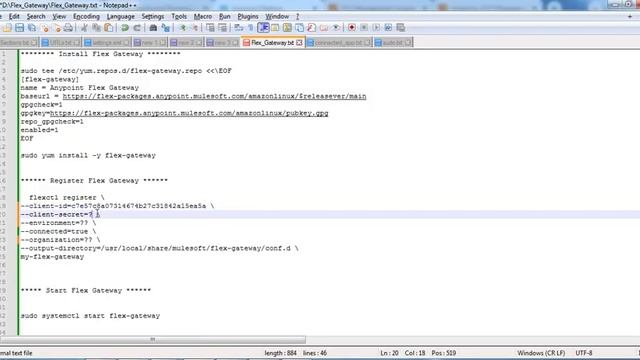
Task: Close the Flex_Gateway.txt tab
Action: [299, 42]
